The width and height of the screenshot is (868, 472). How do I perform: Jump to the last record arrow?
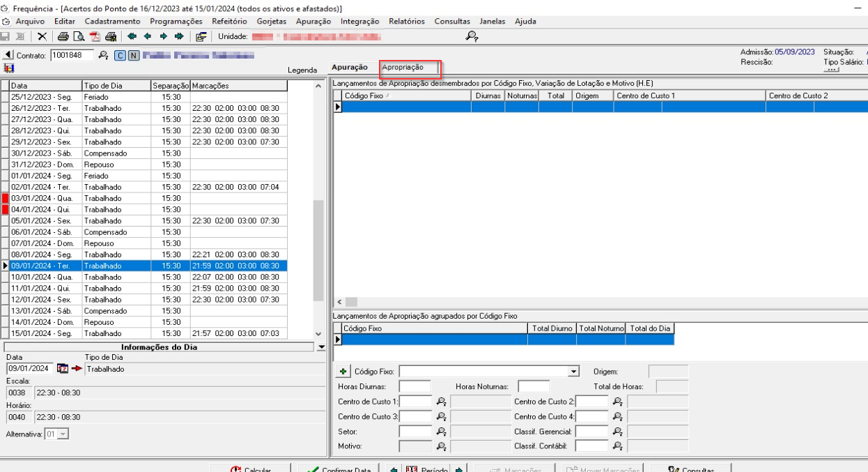[x=179, y=36]
